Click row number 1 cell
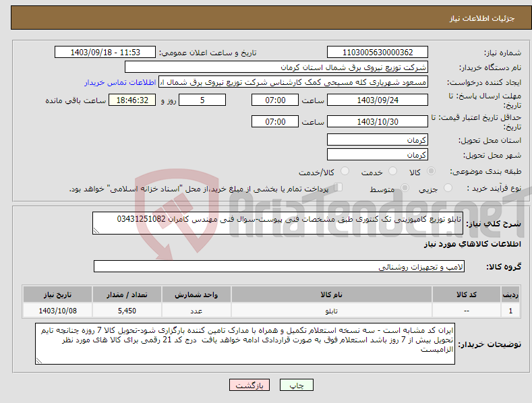The width and height of the screenshot is (532, 403). click(x=510, y=311)
